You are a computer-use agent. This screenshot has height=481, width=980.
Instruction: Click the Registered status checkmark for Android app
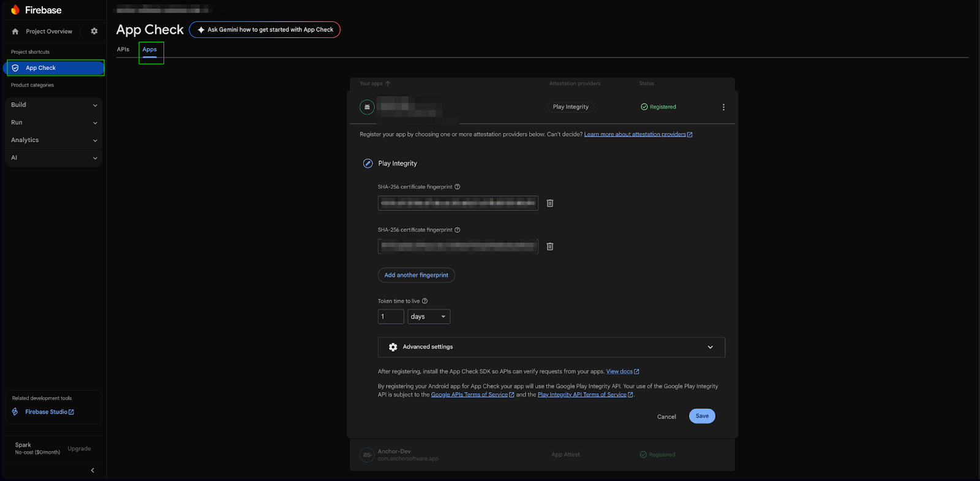click(x=644, y=107)
